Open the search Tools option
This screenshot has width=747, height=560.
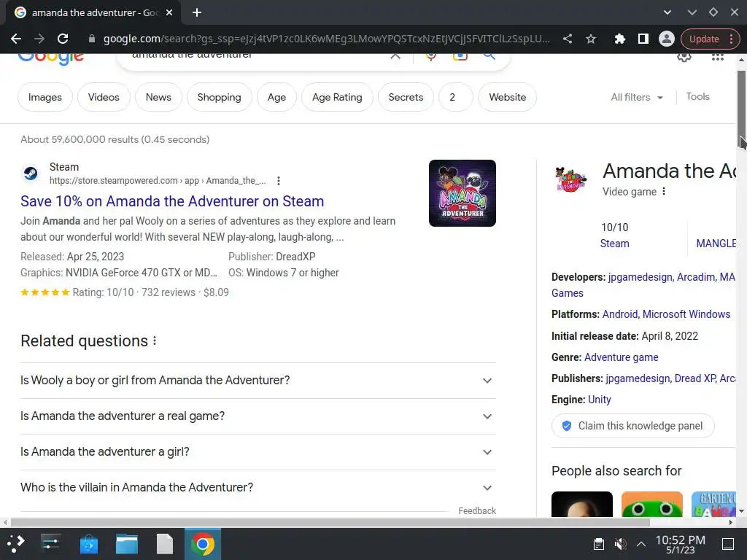pos(697,97)
